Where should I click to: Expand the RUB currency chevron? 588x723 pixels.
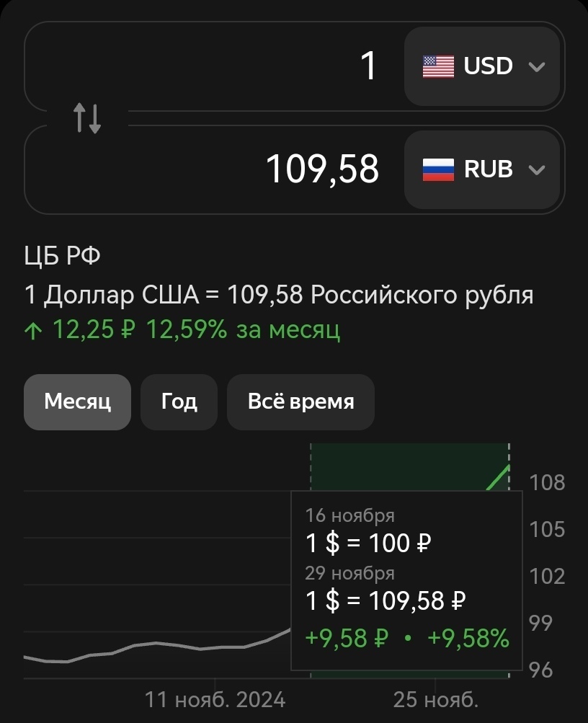[x=537, y=170]
